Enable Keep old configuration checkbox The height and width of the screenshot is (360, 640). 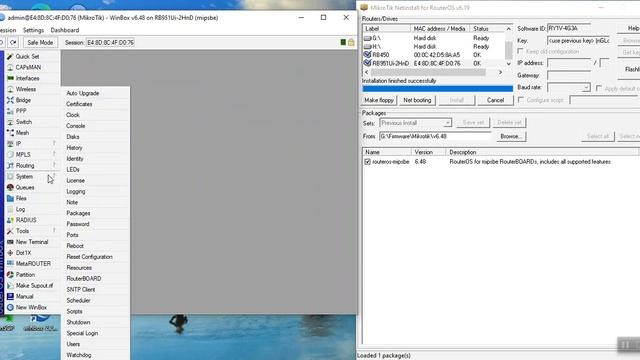(x=520, y=51)
